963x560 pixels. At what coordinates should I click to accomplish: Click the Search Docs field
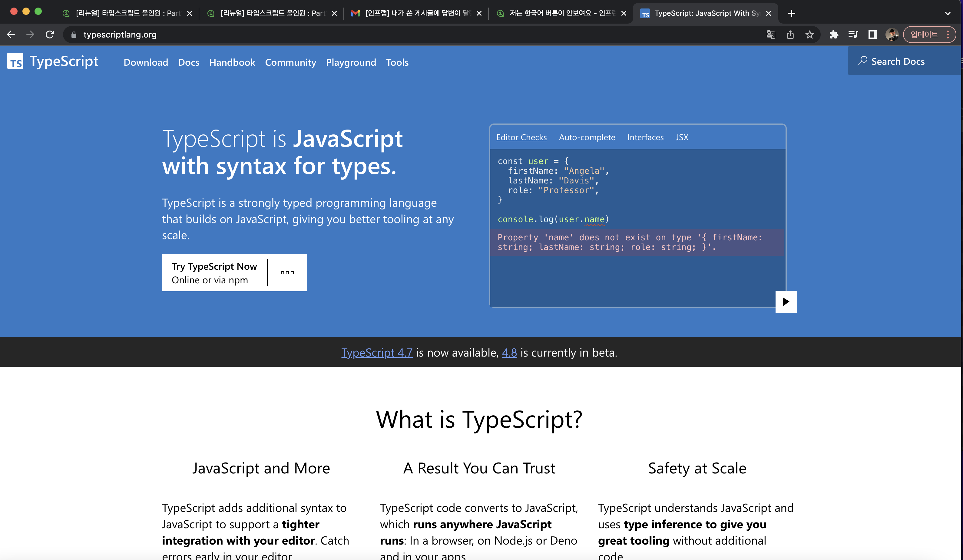pyautogui.click(x=904, y=61)
